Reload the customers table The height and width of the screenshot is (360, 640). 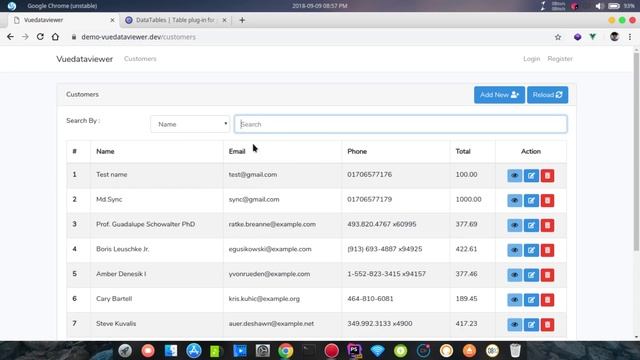point(547,95)
